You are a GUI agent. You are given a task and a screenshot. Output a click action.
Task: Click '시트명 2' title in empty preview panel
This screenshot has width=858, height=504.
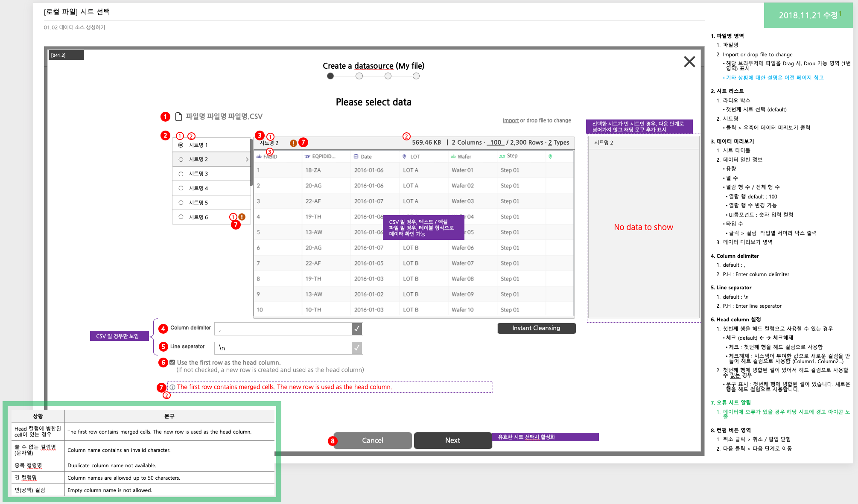(604, 143)
